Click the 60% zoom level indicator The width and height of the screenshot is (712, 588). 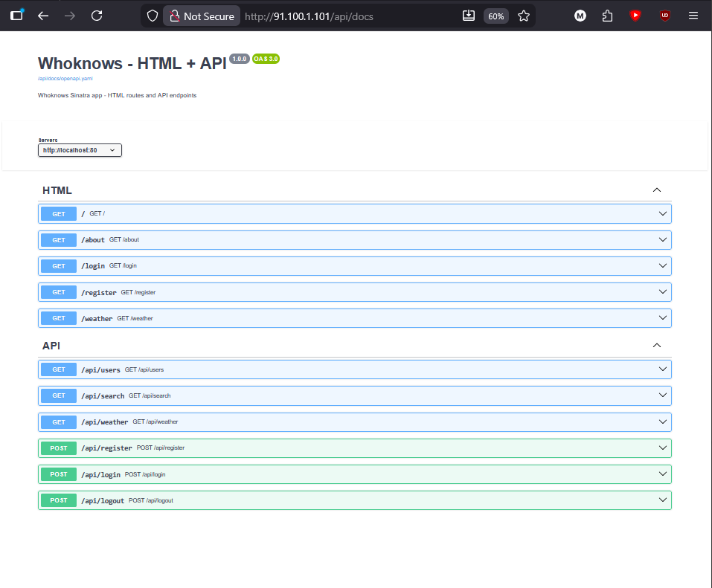[x=495, y=16]
